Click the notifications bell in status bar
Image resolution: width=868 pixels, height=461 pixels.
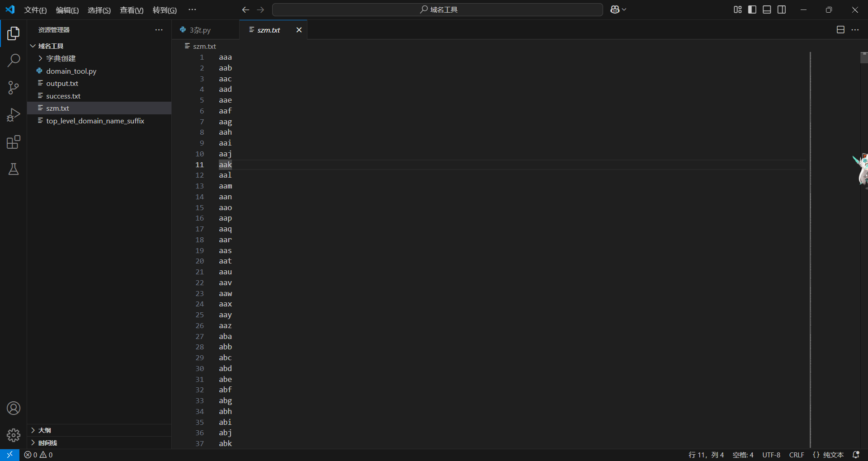point(856,455)
